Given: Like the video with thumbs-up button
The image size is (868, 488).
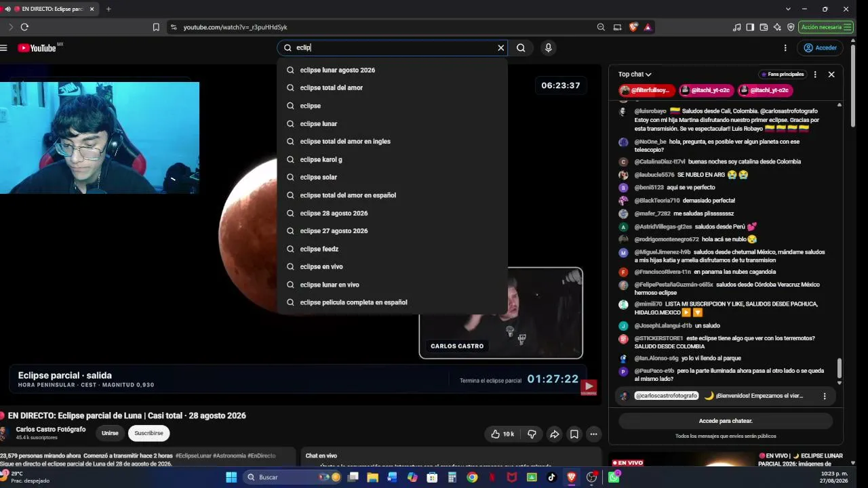Looking at the screenshot, I should (x=503, y=434).
